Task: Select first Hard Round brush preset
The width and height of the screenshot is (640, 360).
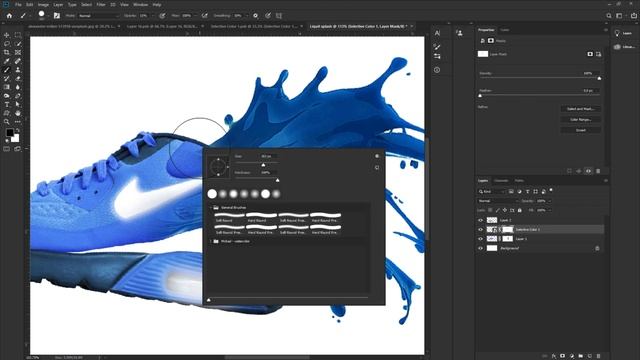Action: pos(261,217)
